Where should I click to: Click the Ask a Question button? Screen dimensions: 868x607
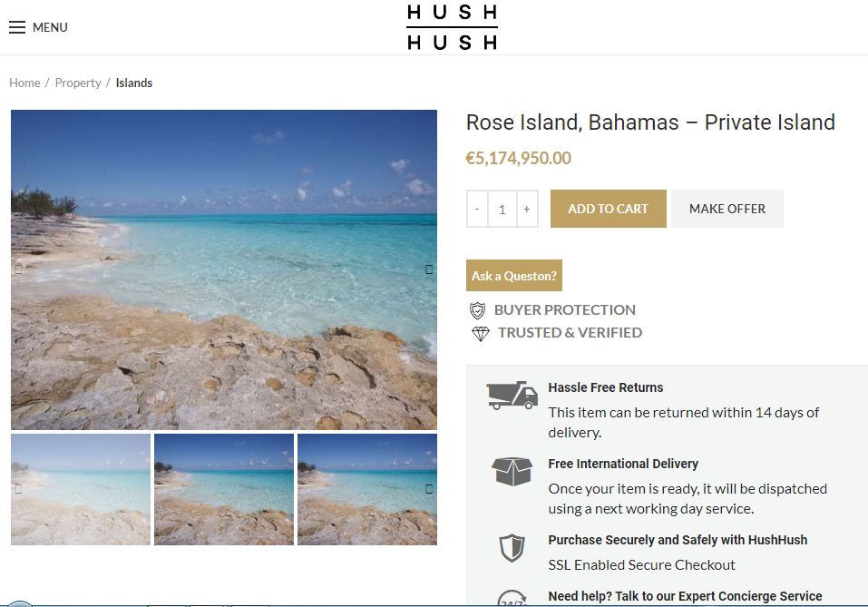tap(513, 276)
